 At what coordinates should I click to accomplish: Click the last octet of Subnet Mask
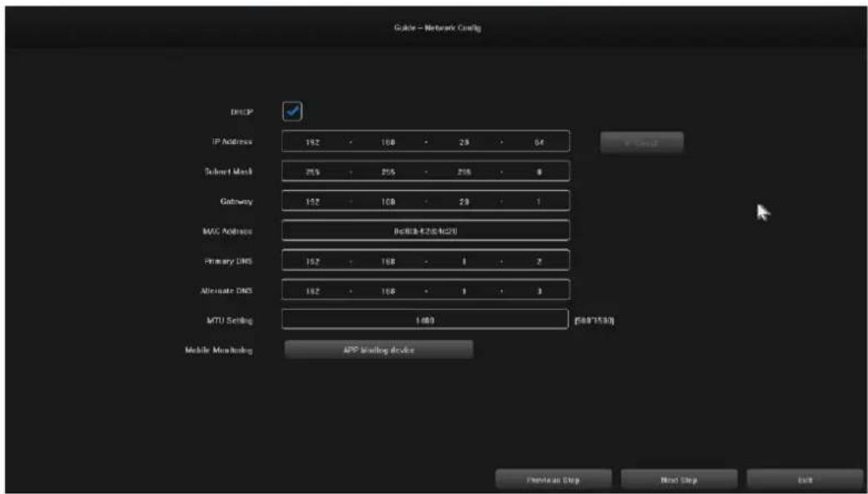pos(539,172)
